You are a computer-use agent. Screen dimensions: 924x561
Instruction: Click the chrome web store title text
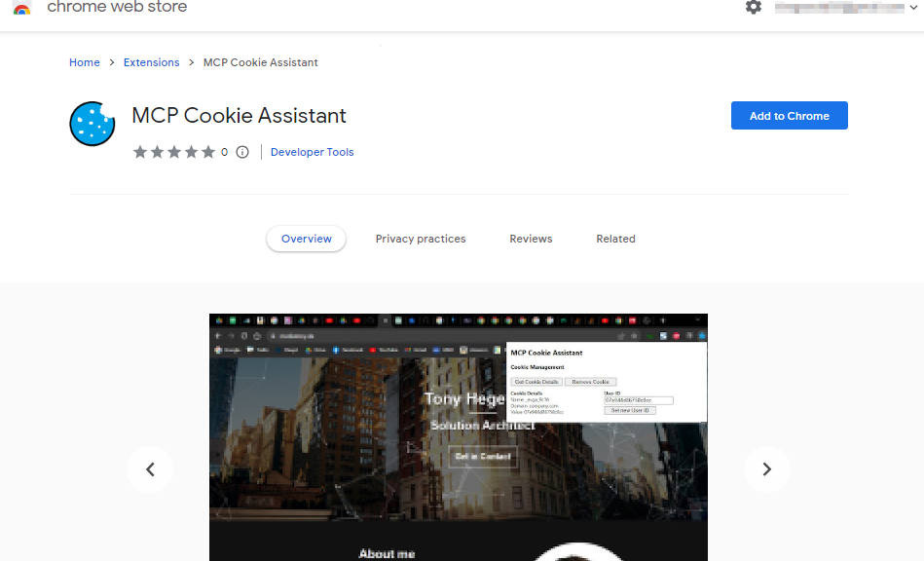(x=117, y=7)
